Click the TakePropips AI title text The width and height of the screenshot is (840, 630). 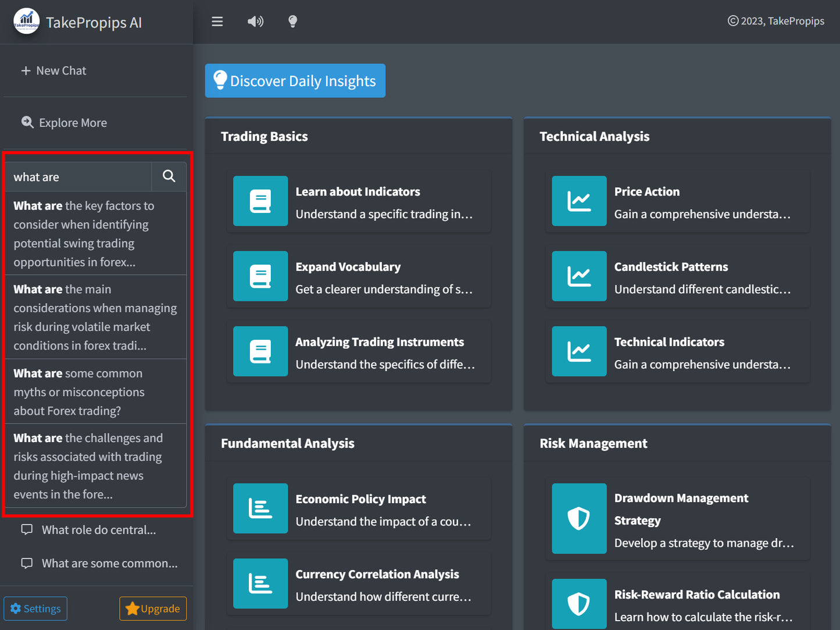point(94,22)
